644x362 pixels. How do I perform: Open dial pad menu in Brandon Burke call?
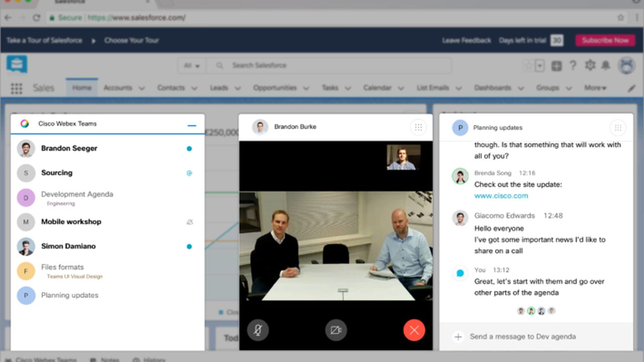[x=418, y=127]
